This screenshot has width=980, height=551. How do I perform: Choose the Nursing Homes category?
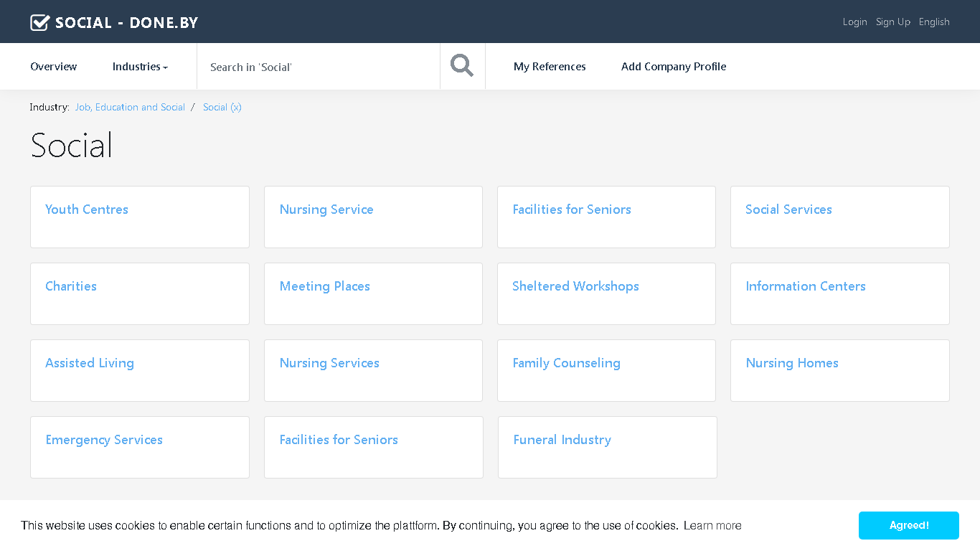click(840, 371)
